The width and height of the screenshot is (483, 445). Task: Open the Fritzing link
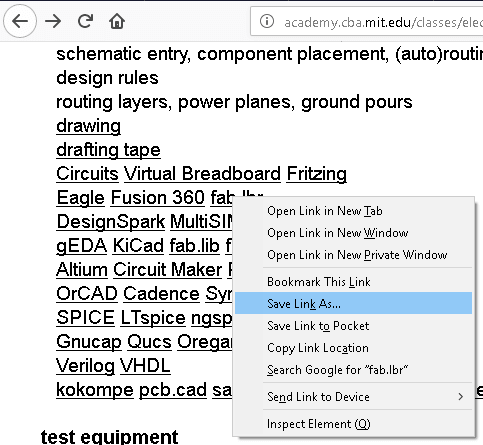tap(316, 174)
